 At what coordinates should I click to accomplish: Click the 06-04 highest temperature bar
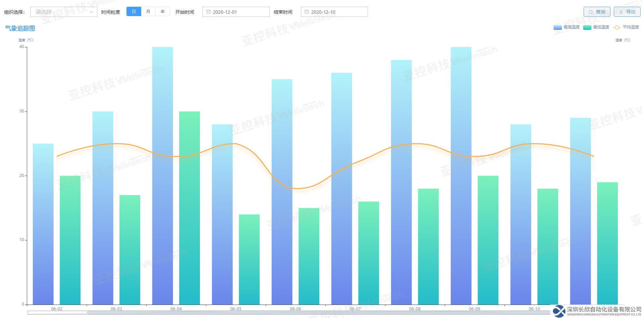(162, 175)
